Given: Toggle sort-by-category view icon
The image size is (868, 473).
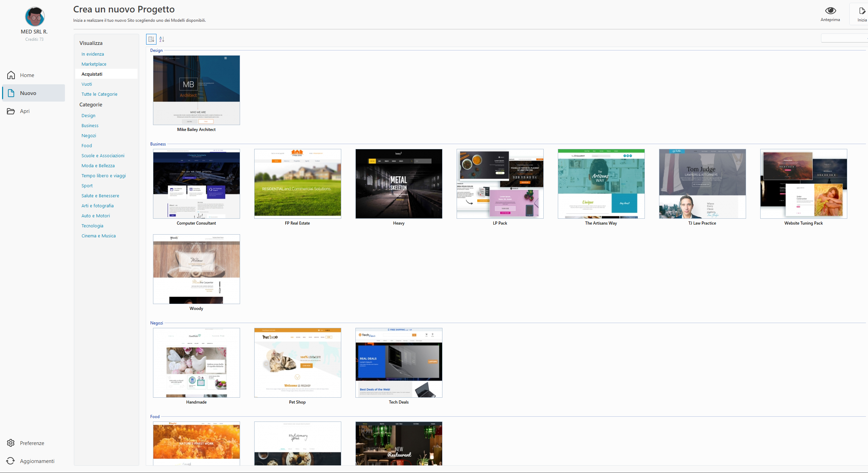Looking at the screenshot, I should (x=151, y=39).
